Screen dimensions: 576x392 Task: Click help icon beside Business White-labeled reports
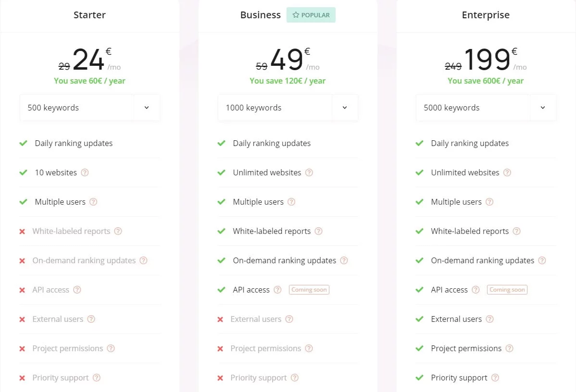pos(318,231)
